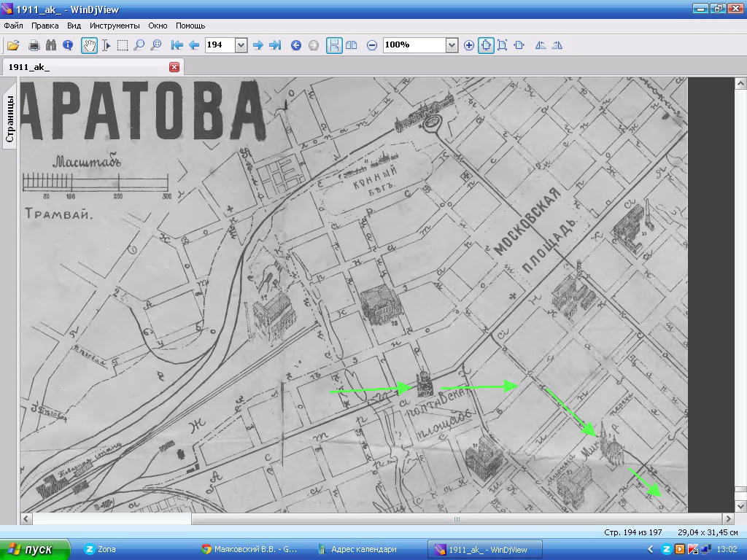Go to the first page
747x560 pixels.
[x=177, y=45]
